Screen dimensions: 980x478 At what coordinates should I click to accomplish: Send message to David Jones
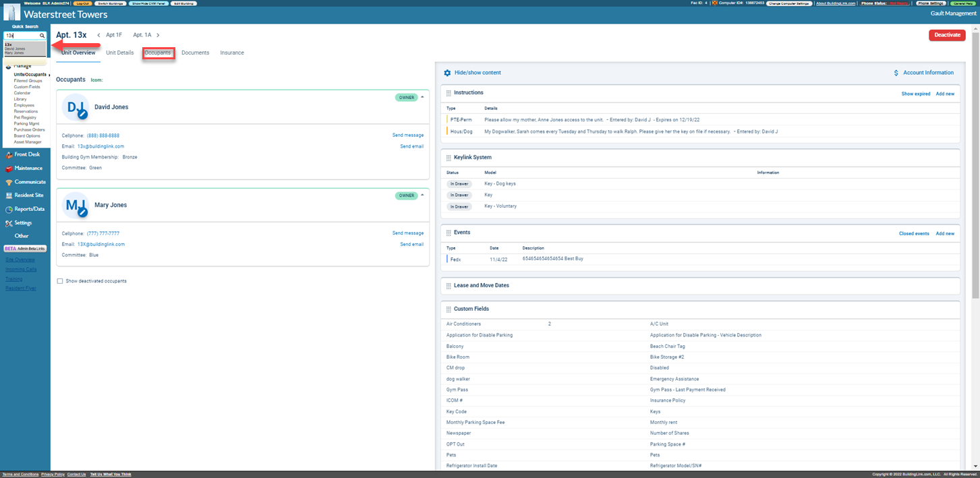tap(408, 136)
